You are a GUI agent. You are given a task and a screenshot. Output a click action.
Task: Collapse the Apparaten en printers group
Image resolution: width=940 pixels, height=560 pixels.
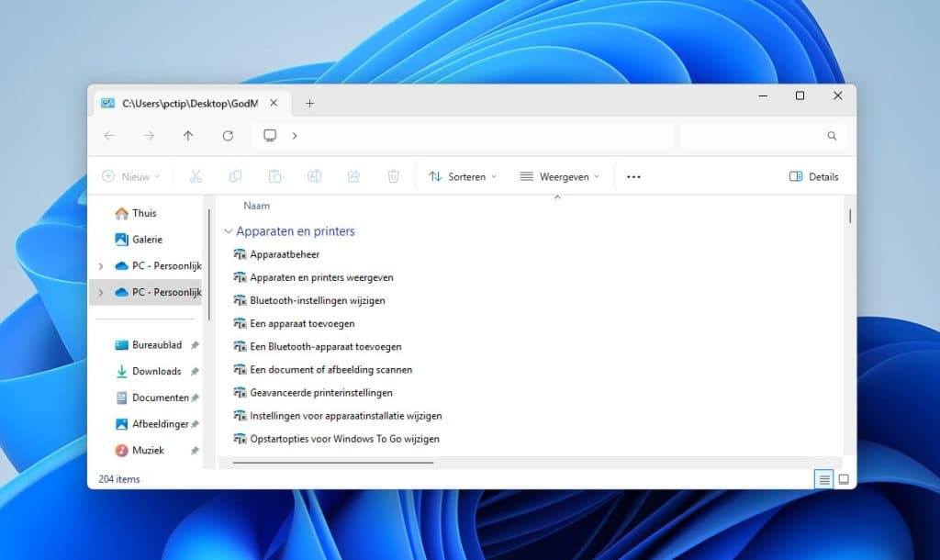coord(228,231)
